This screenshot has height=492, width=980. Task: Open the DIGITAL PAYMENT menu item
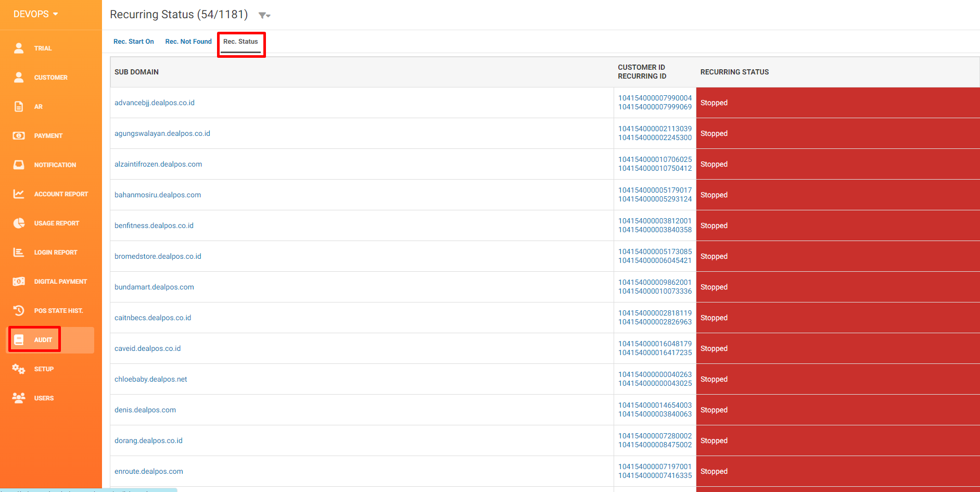pyautogui.click(x=61, y=282)
